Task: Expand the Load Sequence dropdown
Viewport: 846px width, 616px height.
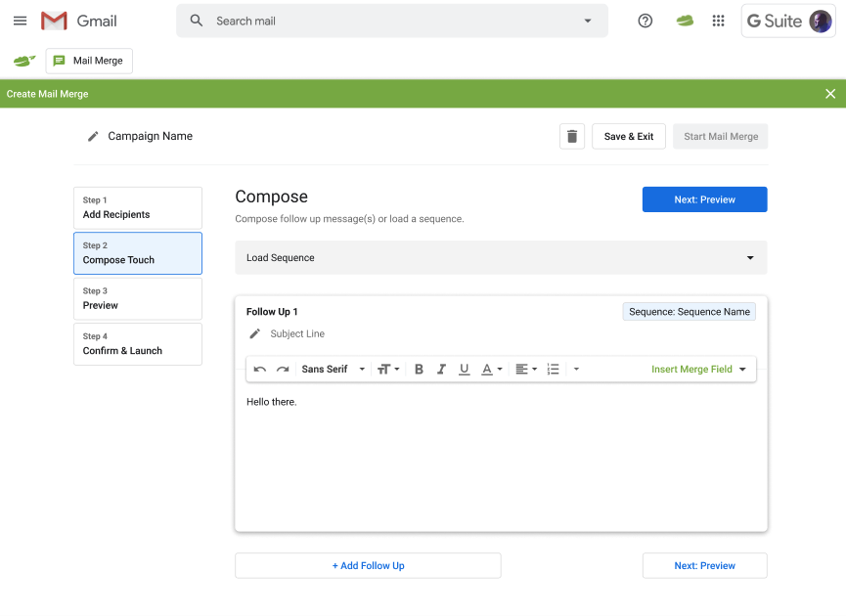Action: click(x=501, y=258)
